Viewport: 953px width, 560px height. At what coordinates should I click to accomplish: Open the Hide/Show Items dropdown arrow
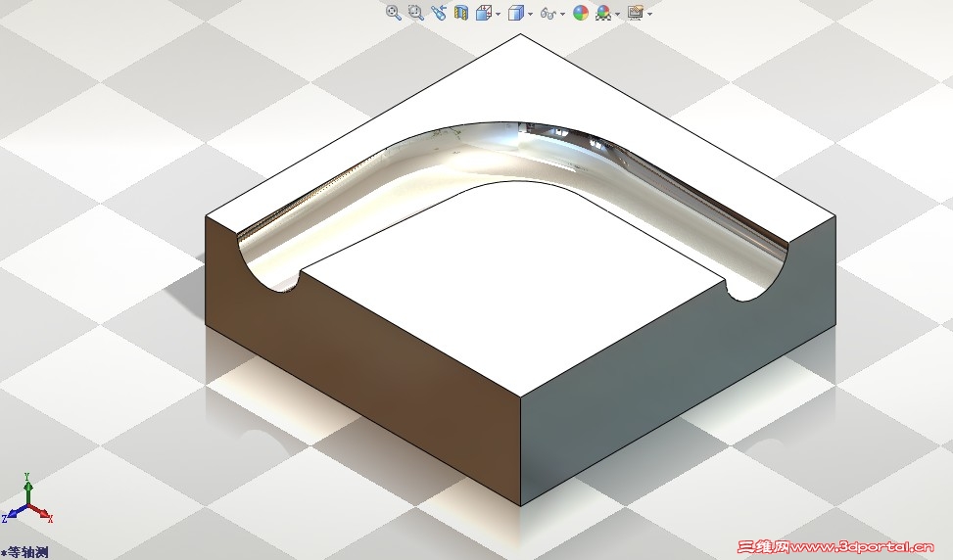pos(563,14)
